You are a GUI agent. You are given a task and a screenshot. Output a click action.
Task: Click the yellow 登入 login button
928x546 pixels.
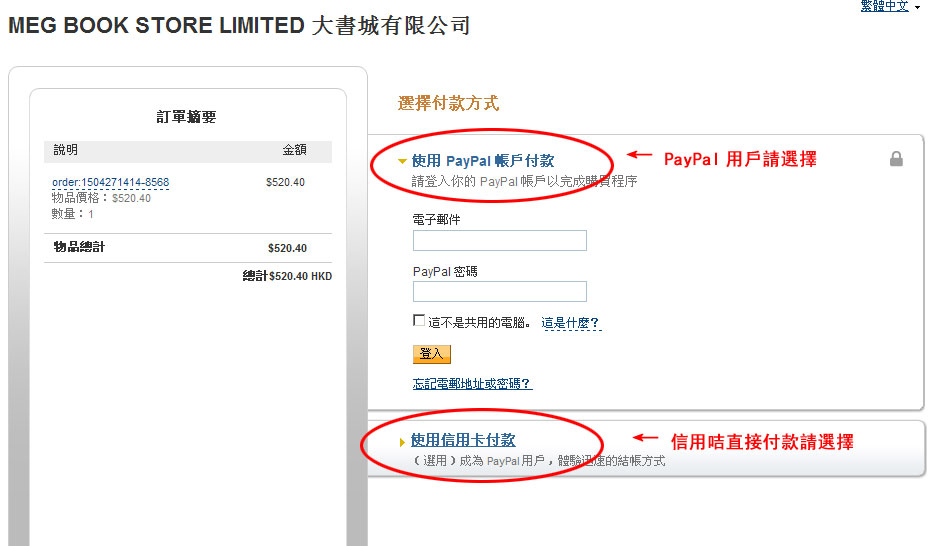431,354
